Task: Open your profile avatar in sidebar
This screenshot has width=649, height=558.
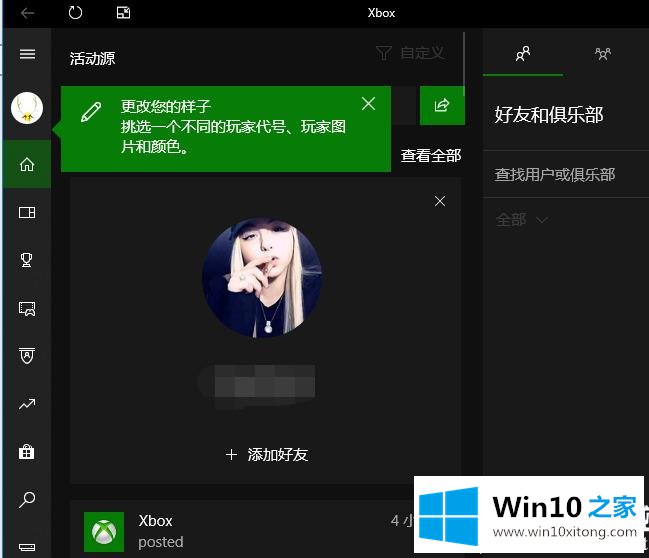Action: tap(27, 108)
